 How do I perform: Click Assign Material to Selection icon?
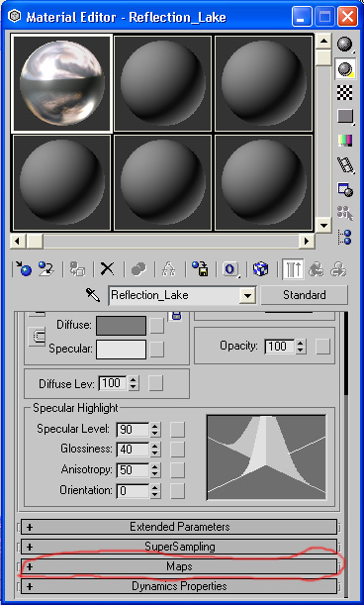78,269
